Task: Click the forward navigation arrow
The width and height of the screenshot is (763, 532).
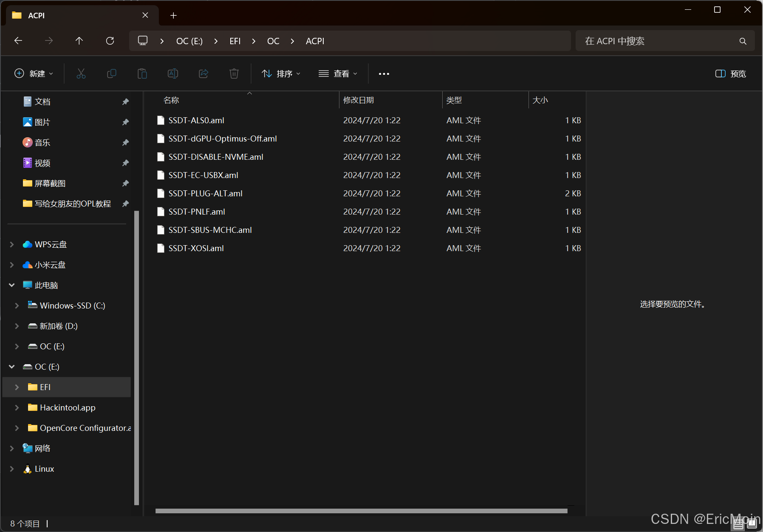Action: [x=49, y=41]
